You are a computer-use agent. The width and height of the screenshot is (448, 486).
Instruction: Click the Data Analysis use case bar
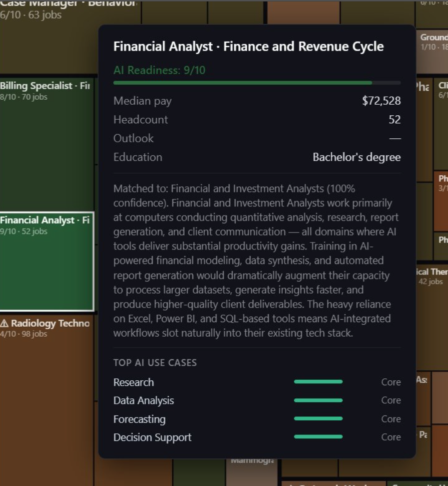pyautogui.click(x=319, y=400)
